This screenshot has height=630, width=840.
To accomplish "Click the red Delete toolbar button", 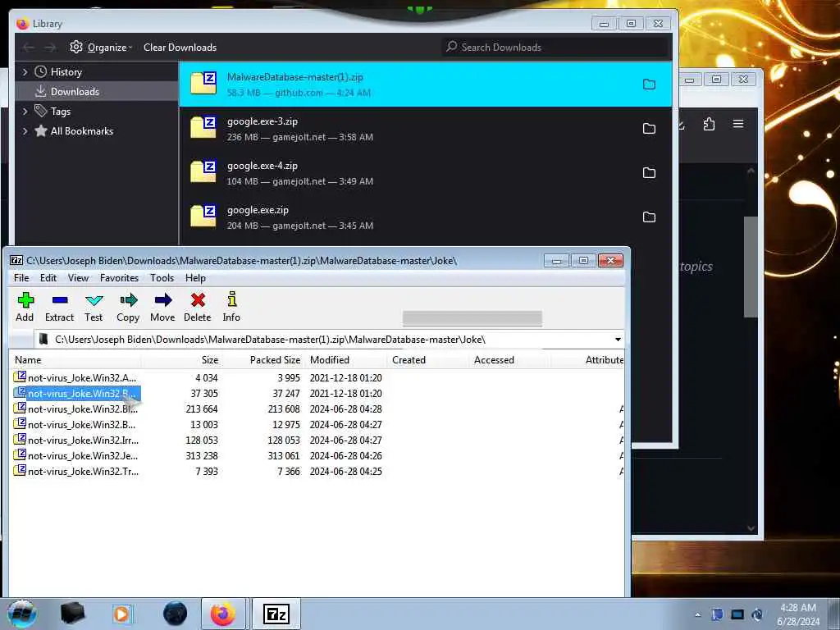I will pyautogui.click(x=198, y=307).
